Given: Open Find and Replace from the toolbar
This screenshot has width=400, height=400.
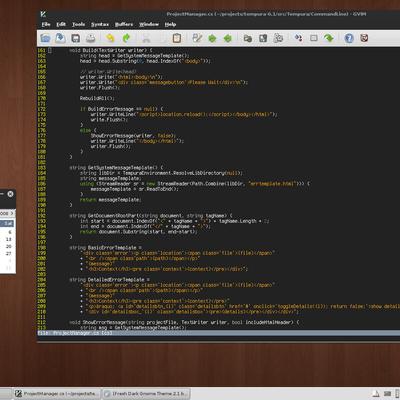Looking at the screenshot, I should [x=197, y=38].
